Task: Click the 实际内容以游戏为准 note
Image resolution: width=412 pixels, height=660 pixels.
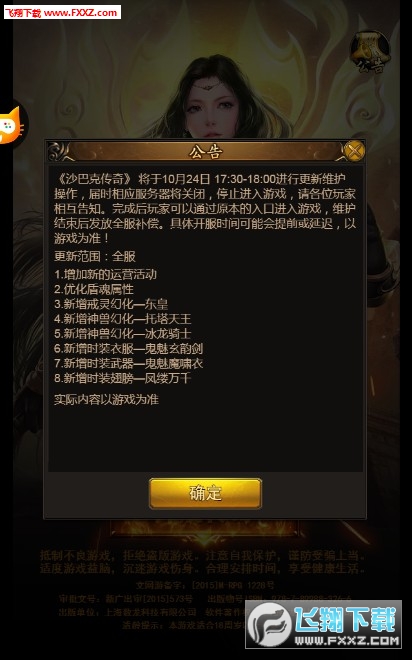Action: (106, 399)
